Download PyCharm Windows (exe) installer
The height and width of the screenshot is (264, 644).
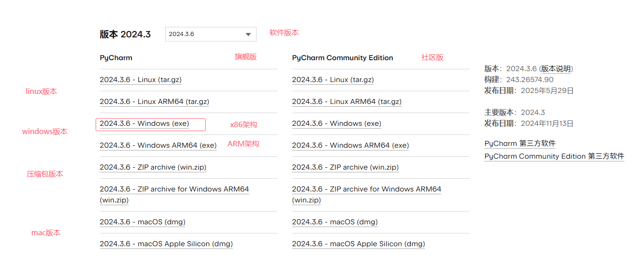(x=144, y=124)
